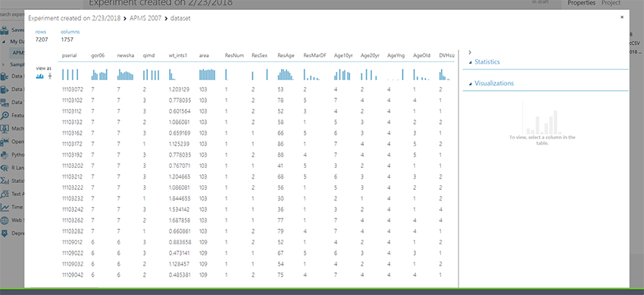This screenshot has width=644, height=295.
Task: Select the gor06 column histogram
Action: pos(99,75)
